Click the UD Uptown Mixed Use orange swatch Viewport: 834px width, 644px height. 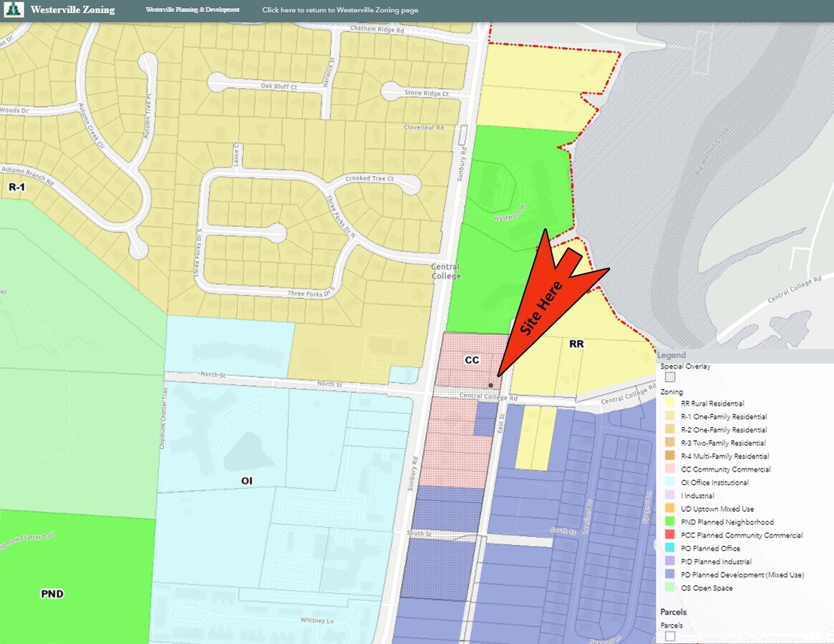pos(669,509)
